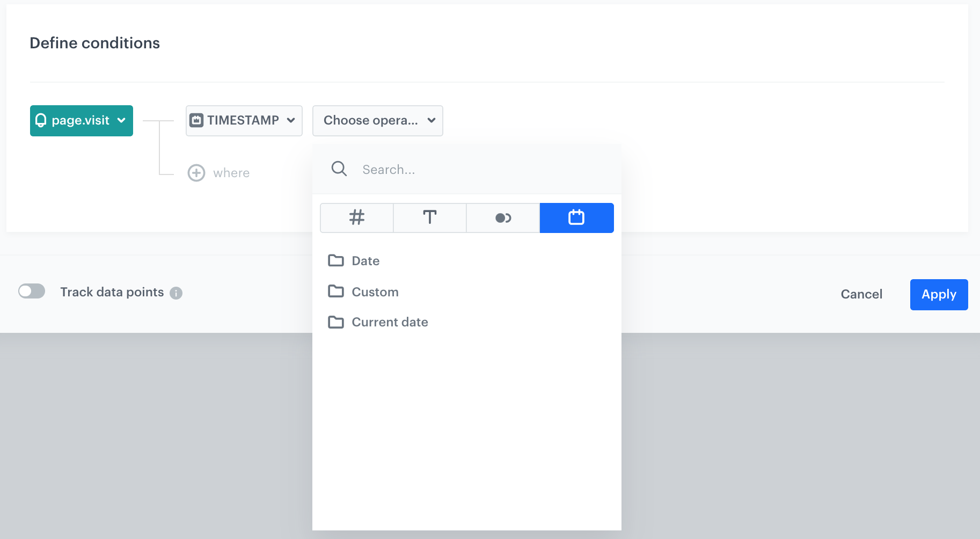Click the calendar value type filter

tap(576, 218)
